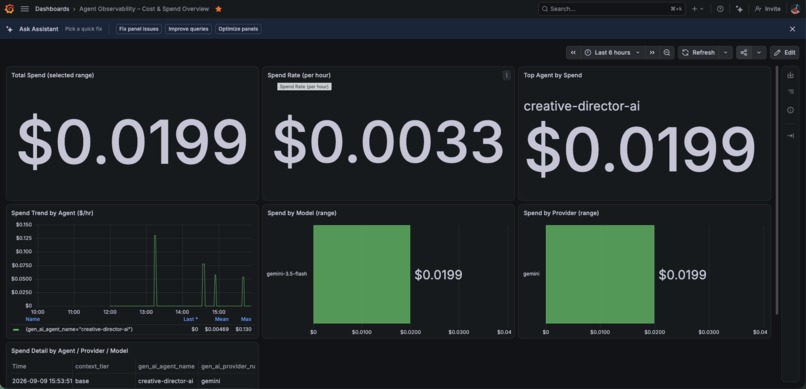Open the Grafana home logo
Image resolution: width=806 pixels, height=389 pixels.
pyautogui.click(x=9, y=9)
